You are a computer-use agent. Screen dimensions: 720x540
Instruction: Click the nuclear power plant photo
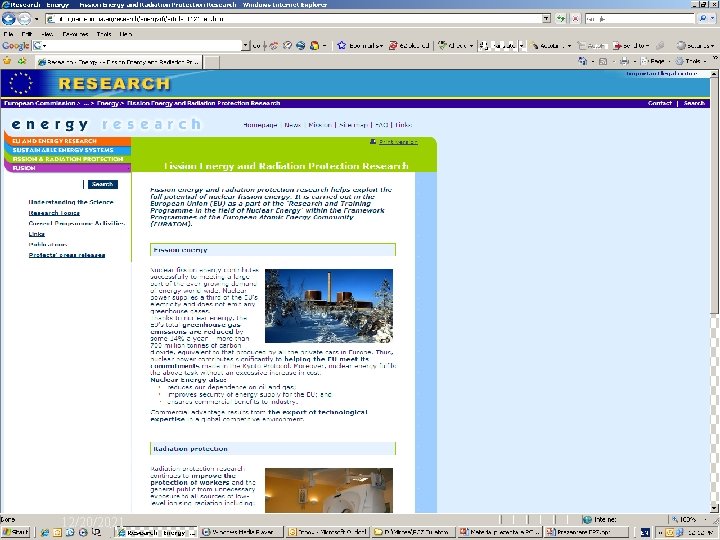pos(329,306)
